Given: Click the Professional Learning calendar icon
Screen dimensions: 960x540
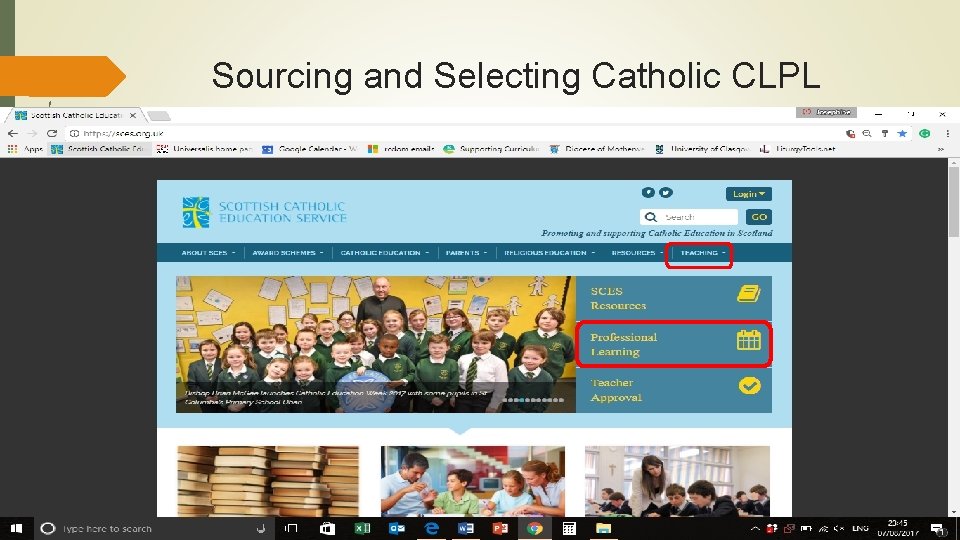Looking at the screenshot, I should pos(748,340).
